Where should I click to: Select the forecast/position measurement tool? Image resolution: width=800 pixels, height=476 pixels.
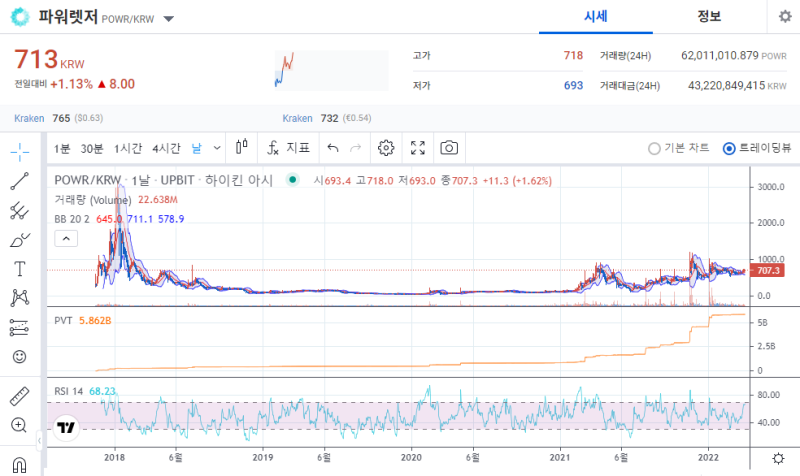(x=19, y=328)
